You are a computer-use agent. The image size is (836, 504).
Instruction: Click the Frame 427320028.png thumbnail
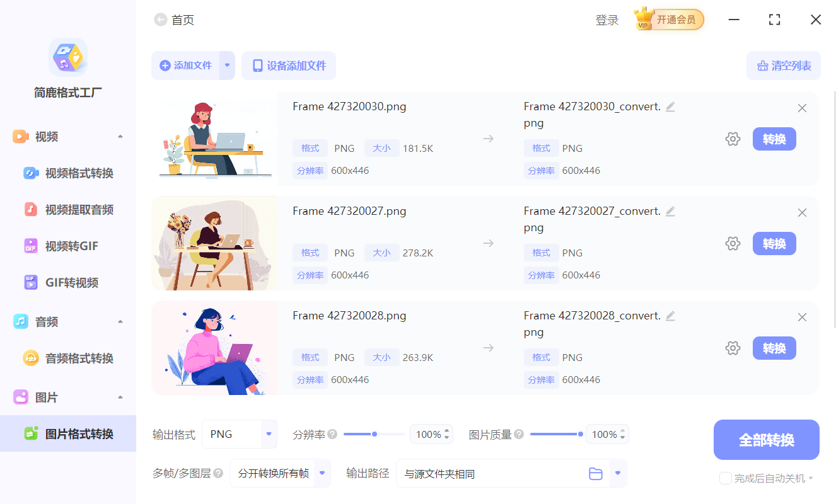point(214,348)
